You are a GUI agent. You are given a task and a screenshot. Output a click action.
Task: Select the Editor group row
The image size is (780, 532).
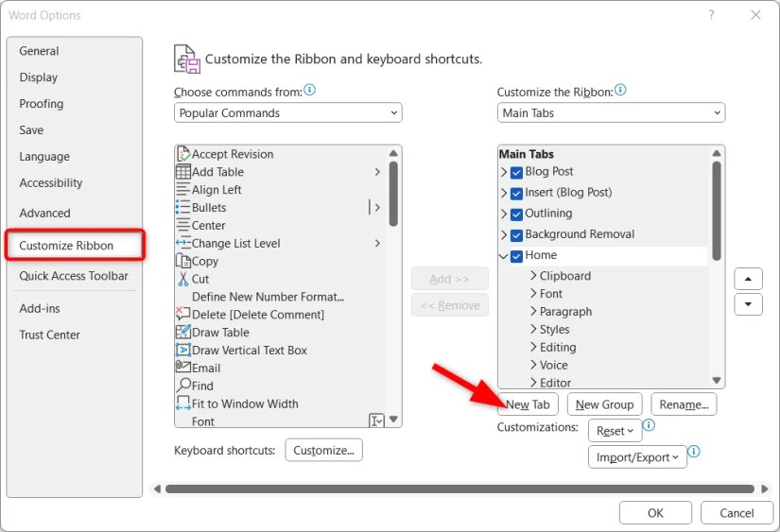click(555, 383)
